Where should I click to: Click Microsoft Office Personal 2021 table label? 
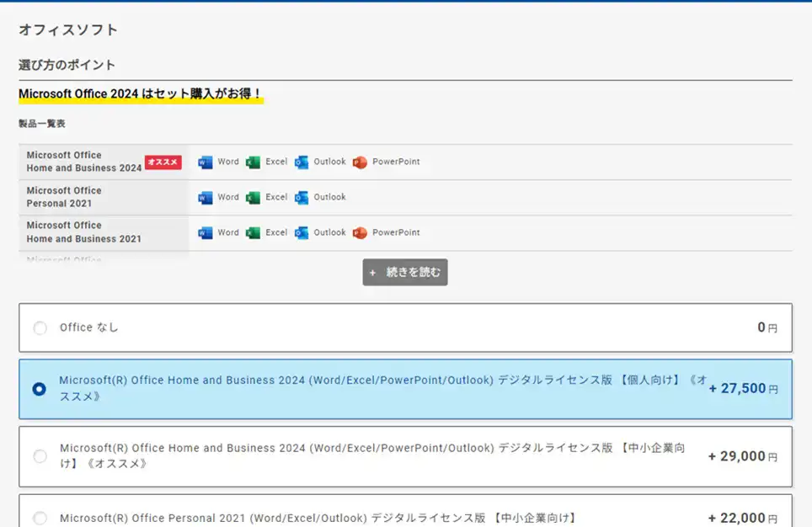point(64,197)
